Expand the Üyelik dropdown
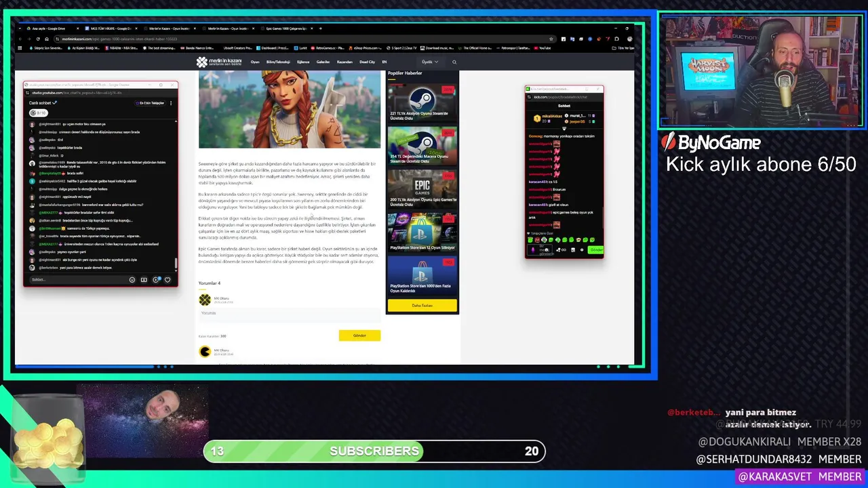868x488 pixels. [x=430, y=62]
